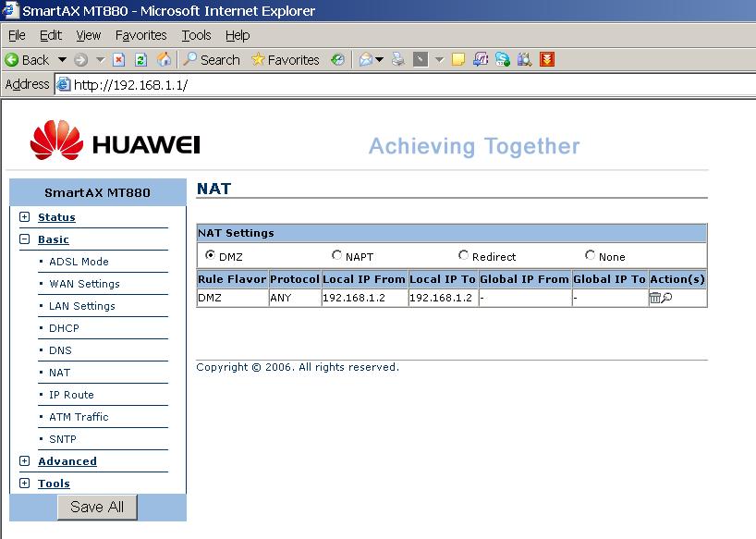Expand the Advanced tree section
Screen dimensions: 756x539
[25, 461]
